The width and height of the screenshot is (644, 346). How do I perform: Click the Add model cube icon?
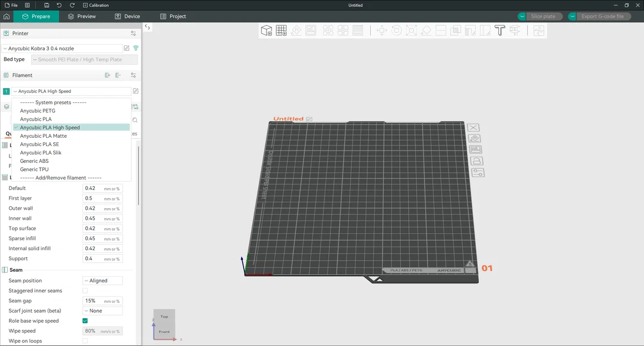pyautogui.click(x=267, y=30)
